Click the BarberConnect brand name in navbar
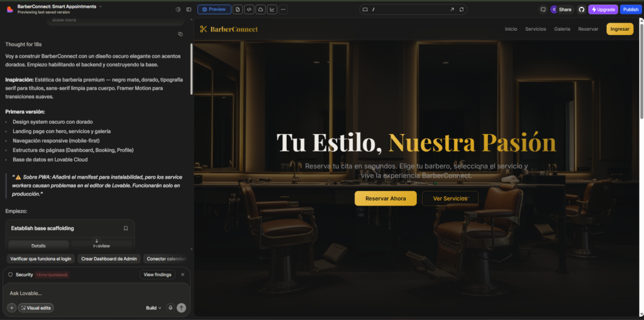This screenshot has height=320, width=644. 234,29
